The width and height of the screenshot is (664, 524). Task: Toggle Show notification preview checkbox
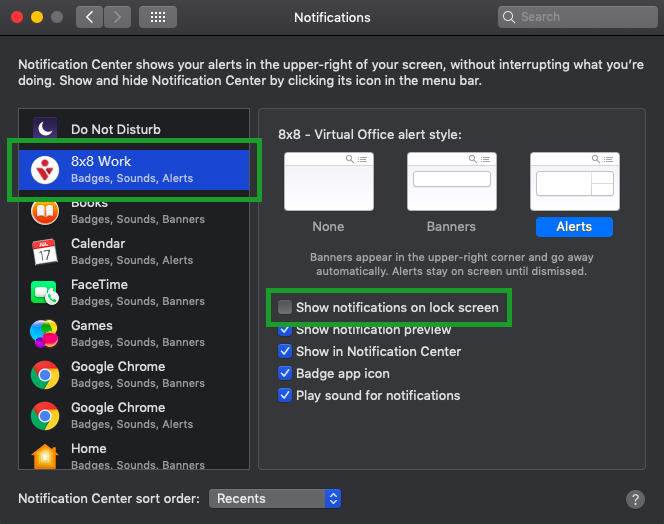click(x=285, y=329)
